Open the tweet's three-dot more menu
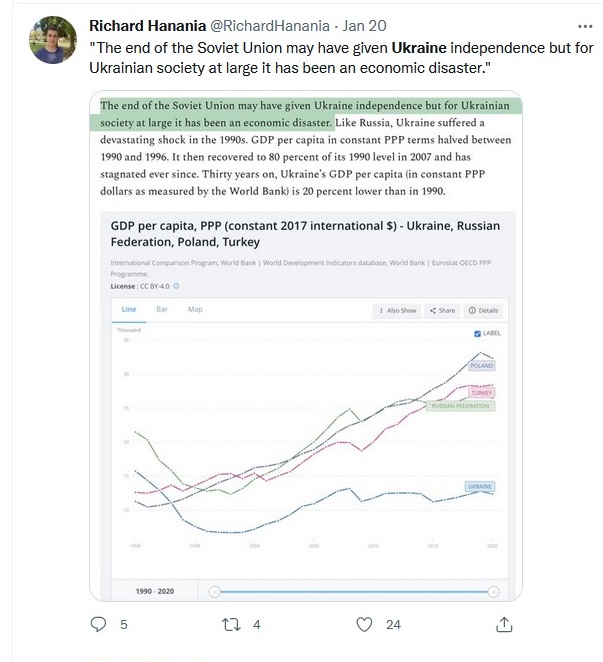Viewport: 603px width, 662px height. coord(585,26)
